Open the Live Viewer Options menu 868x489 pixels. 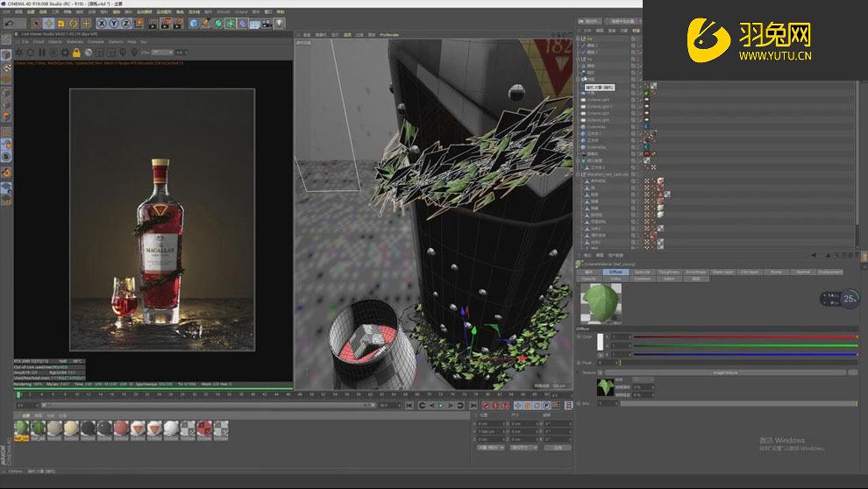(115, 41)
